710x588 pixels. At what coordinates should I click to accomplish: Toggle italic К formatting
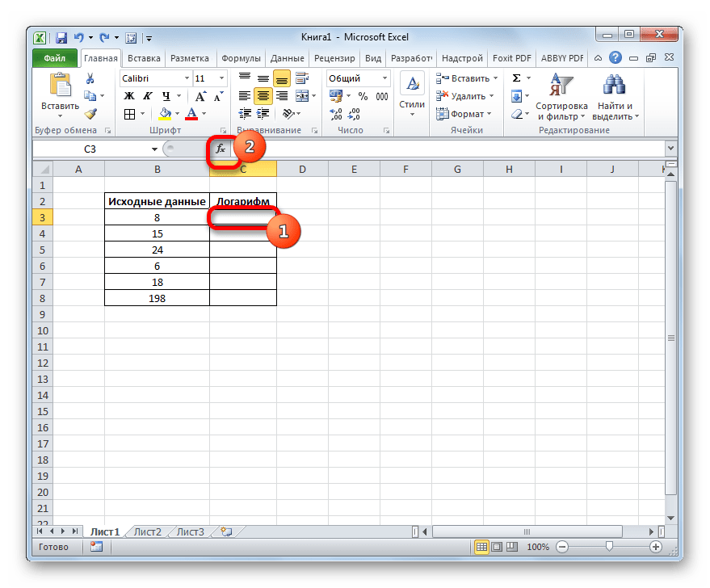[148, 96]
